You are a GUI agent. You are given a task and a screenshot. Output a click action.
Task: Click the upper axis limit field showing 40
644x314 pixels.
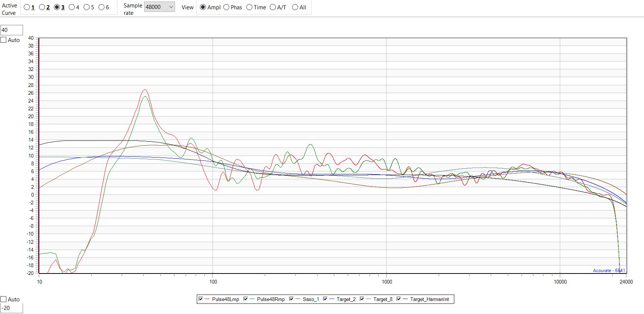point(12,30)
